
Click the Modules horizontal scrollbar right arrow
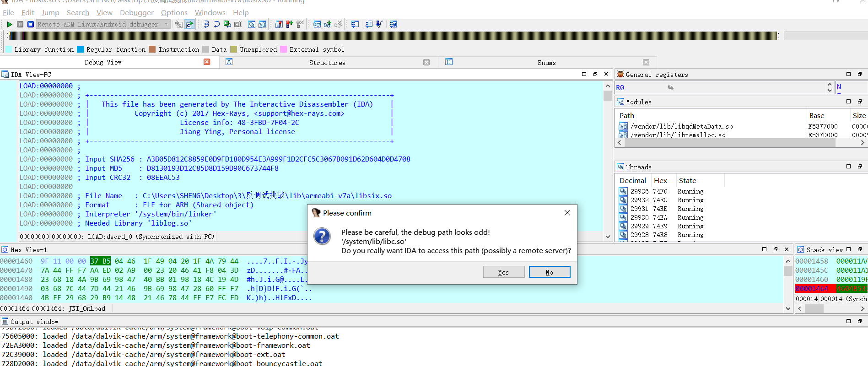click(863, 143)
